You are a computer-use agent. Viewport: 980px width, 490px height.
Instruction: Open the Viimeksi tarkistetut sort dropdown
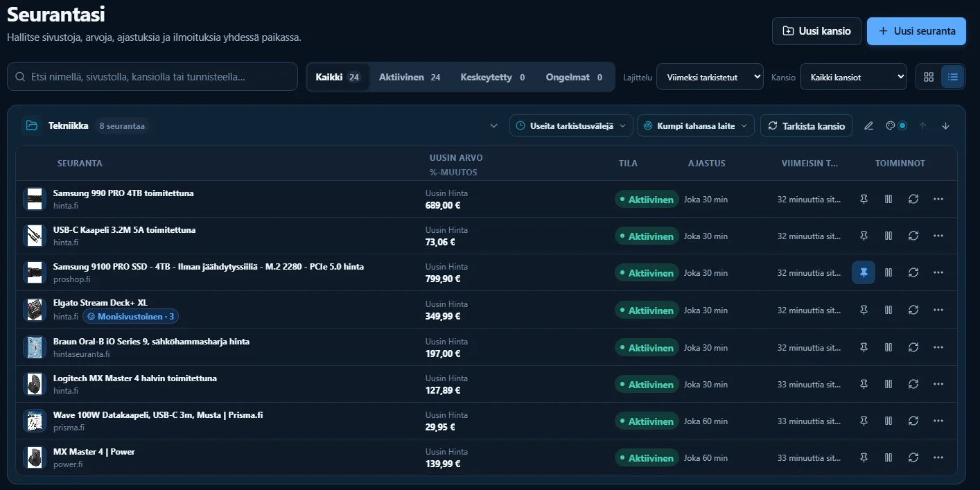coord(710,77)
